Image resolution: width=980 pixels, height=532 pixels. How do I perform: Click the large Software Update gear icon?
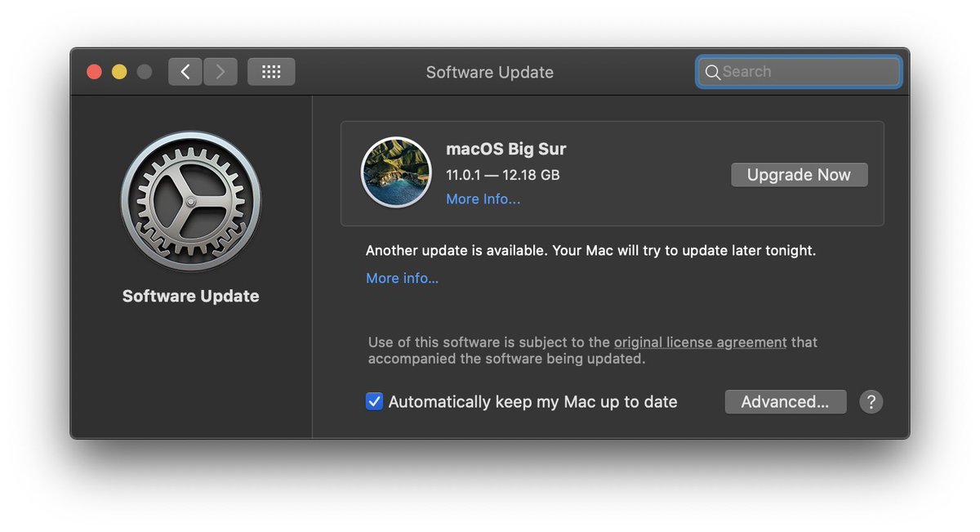tap(191, 201)
